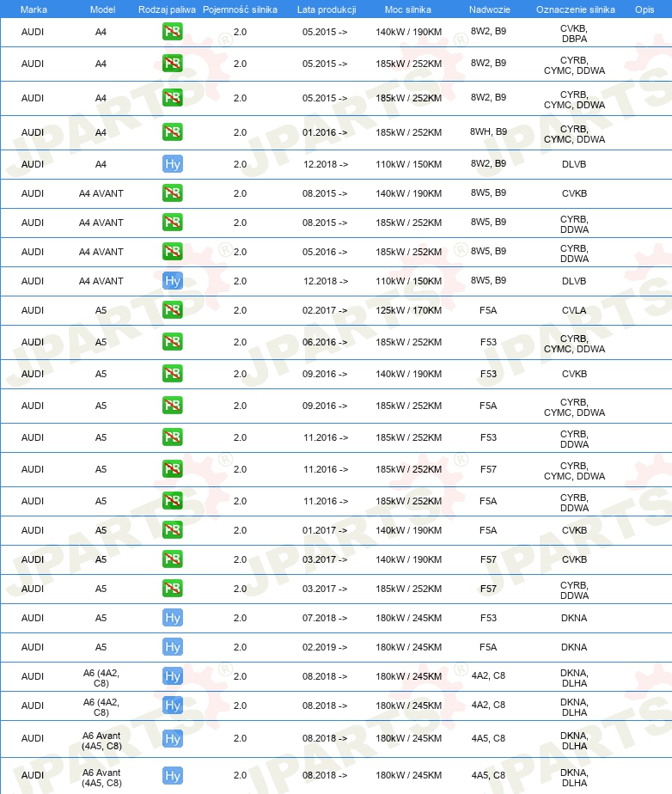Click the Nadwozie column header
This screenshot has height=794, width=672.
pyautogui.click(x=489, y=9)
